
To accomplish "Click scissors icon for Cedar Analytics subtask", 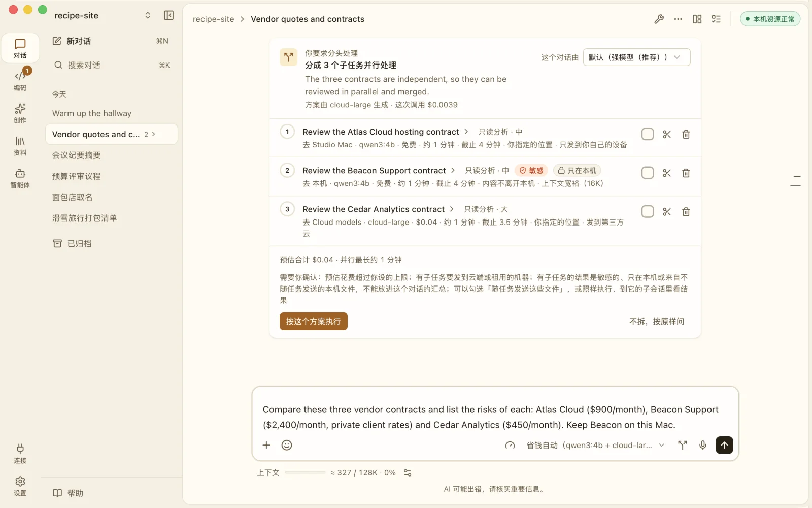I will [667, 211].
